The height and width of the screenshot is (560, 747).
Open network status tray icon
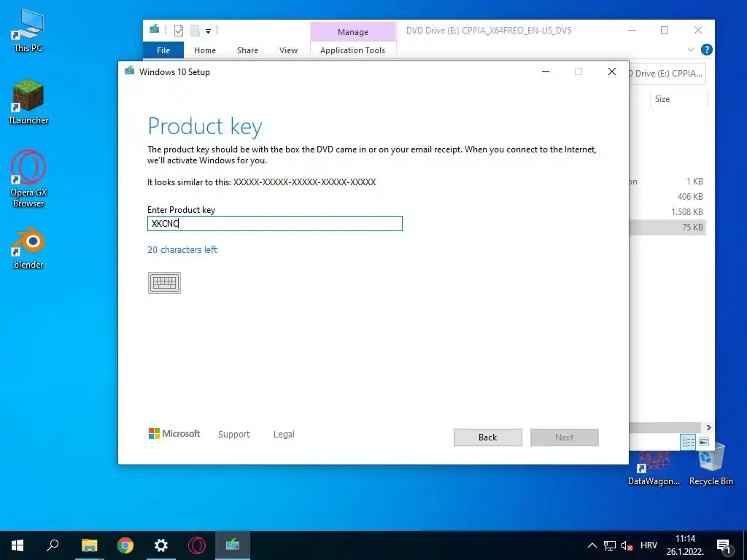tap(610, 545)
